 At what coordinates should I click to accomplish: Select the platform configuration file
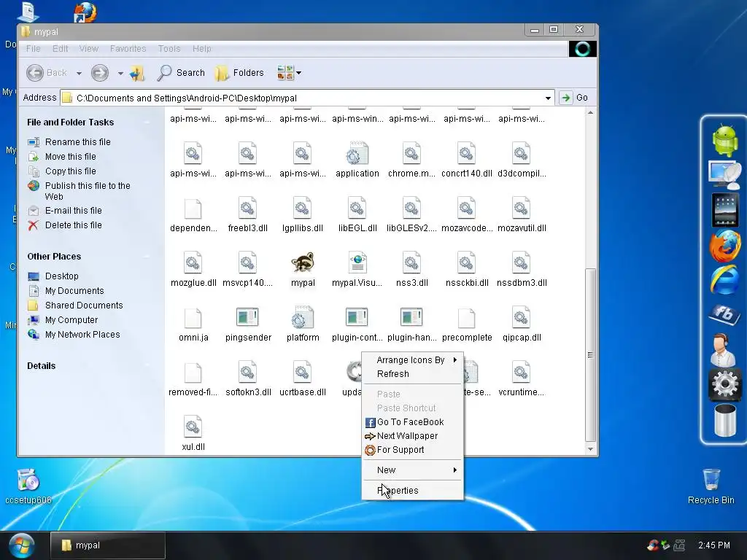pos(303,318)
